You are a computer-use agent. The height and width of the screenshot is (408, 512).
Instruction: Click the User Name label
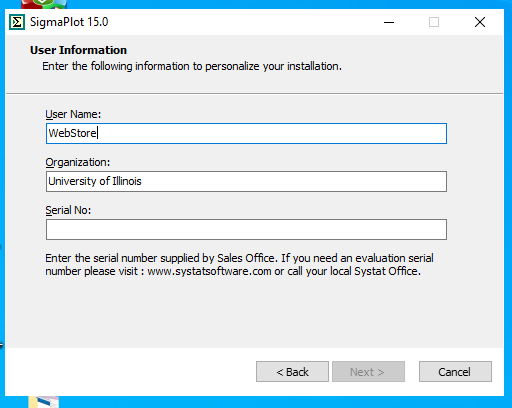pyautogui.click(x=73, y=114)
